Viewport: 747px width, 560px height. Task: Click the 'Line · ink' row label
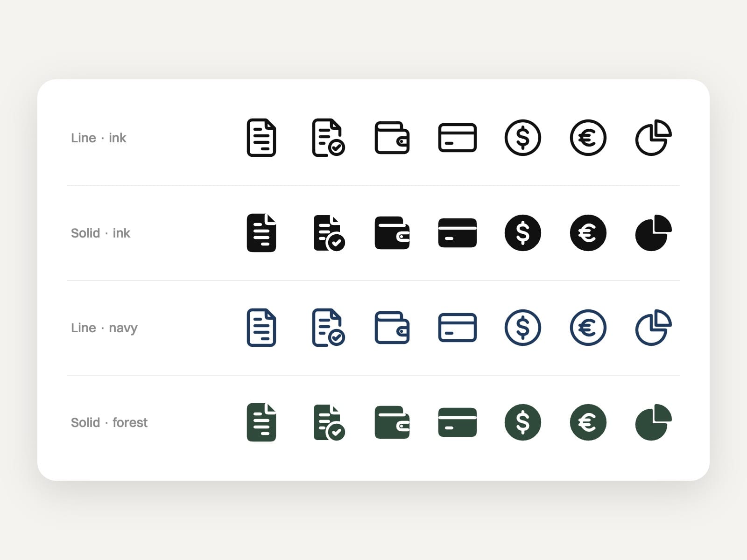click(x=99, y=138)
